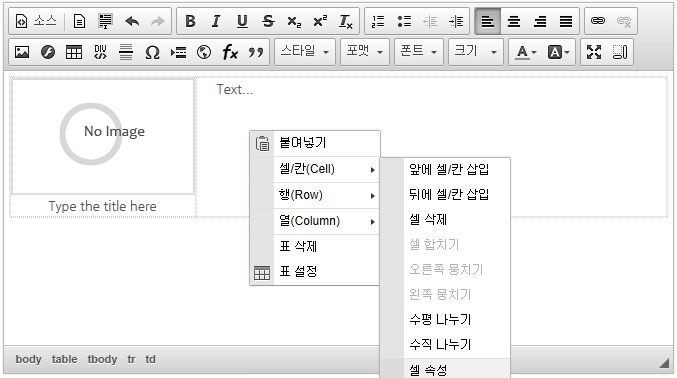Select 셀 삭제 to delete cell
The image size is (677, 378).
click(x=445, y=219)
